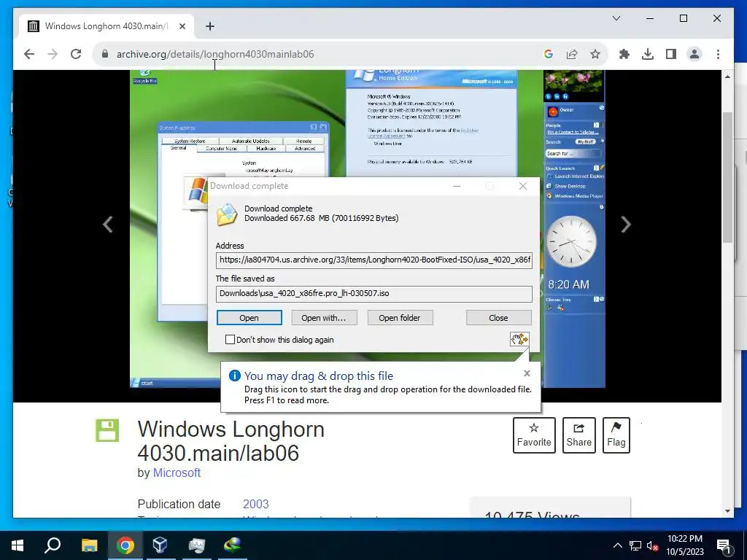Click the scrollbar down arrow
Viewport: 747px width, 560px height.
727,511
